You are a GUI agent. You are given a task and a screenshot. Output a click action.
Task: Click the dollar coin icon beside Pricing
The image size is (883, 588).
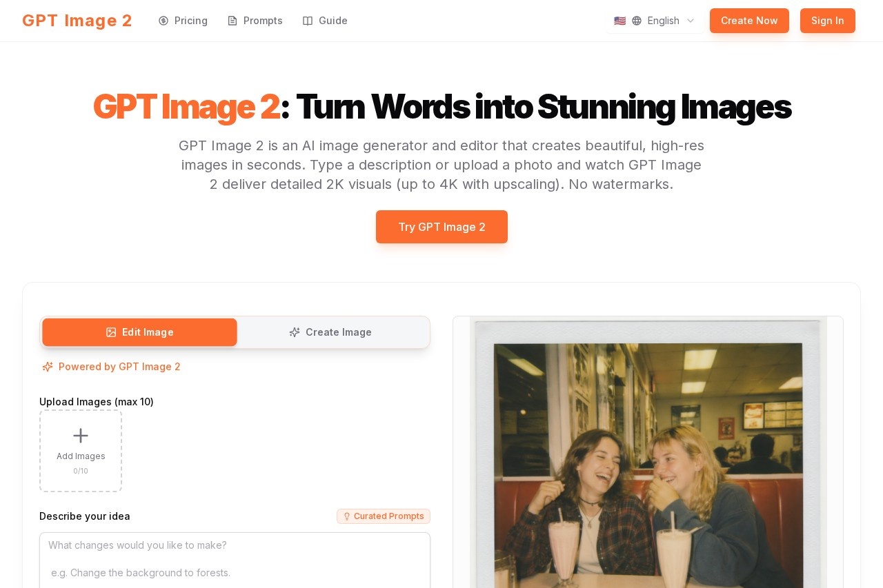click(163, 21)
